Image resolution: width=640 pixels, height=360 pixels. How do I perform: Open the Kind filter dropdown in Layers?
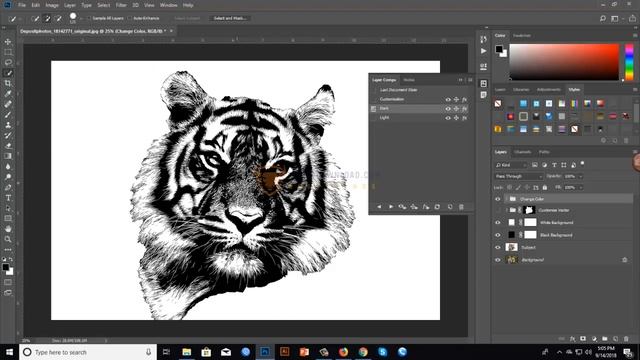click(511, 165)
